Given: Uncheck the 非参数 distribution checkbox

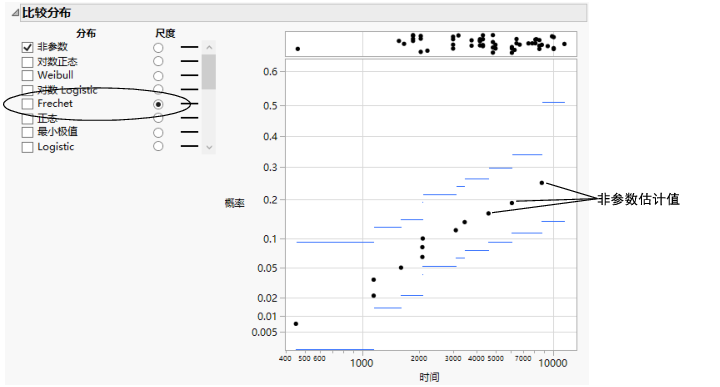Looking at the screenshot, I should (x=28, y=47).
